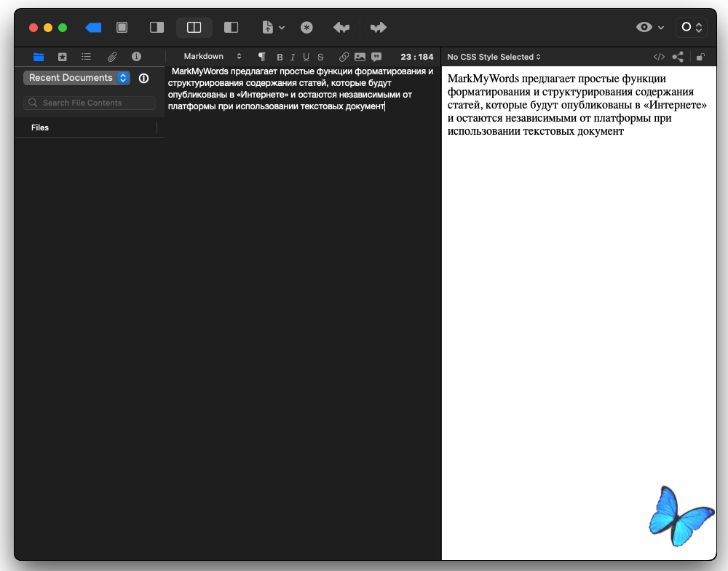Click the paragraph pilcrow icon
This screenshot has height=571, width=728.
click(x=262, y=57)
